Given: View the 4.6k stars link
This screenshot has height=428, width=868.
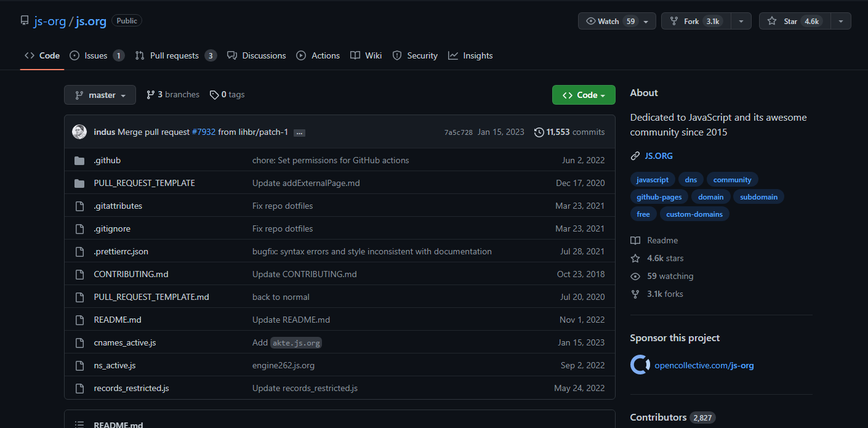Looking at the screenshot, I should click(657, 258).
